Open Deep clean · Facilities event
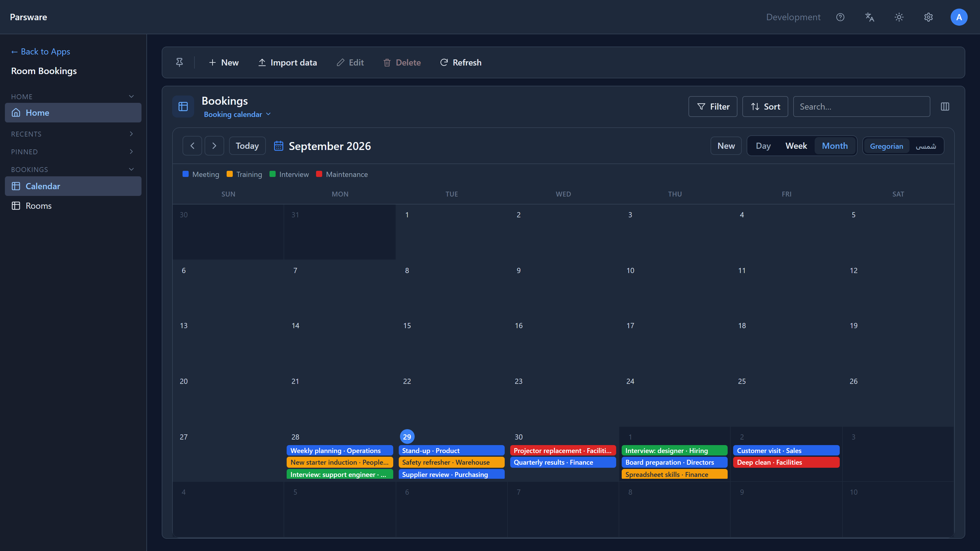Image resolution: width=980 pixels, height=551 pixels. [x=786, y=463]
